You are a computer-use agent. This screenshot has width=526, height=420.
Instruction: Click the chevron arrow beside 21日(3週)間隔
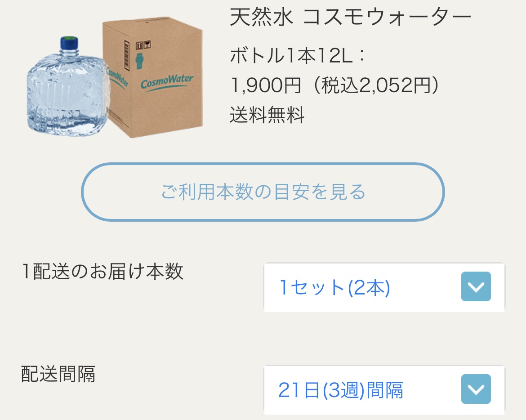tap(476, 389)
